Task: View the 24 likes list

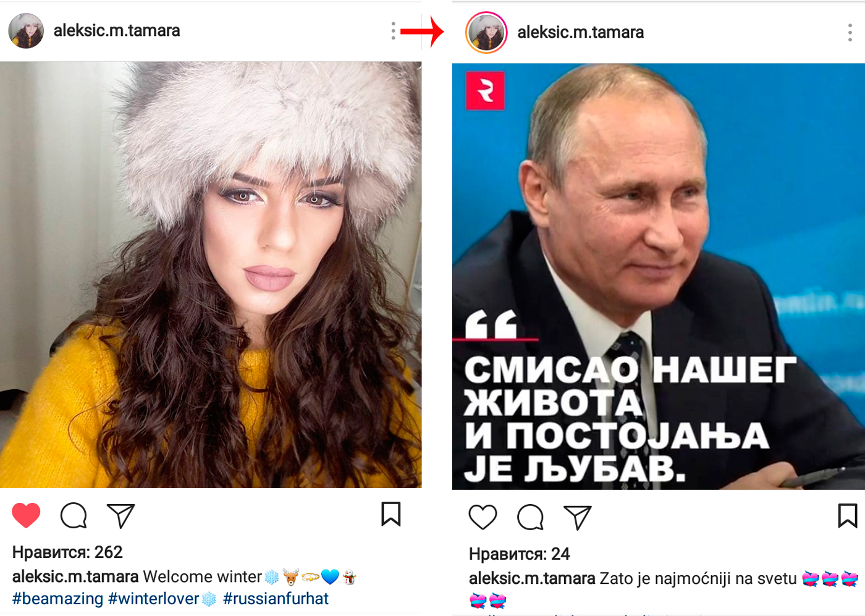Action: [x=519, y=554]
